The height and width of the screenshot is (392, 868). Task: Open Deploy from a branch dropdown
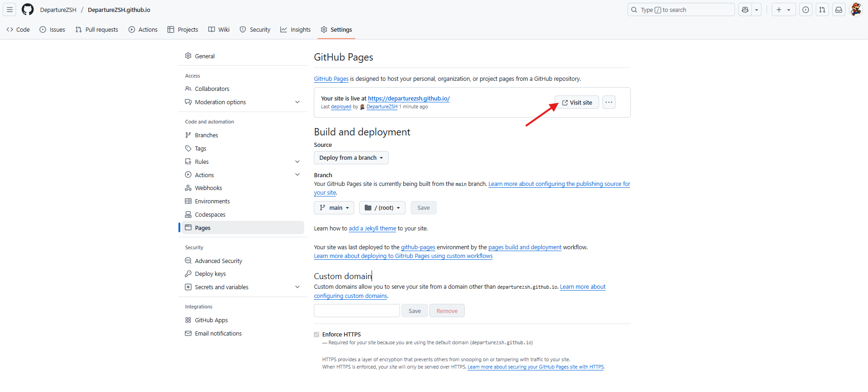click(351, 157)
